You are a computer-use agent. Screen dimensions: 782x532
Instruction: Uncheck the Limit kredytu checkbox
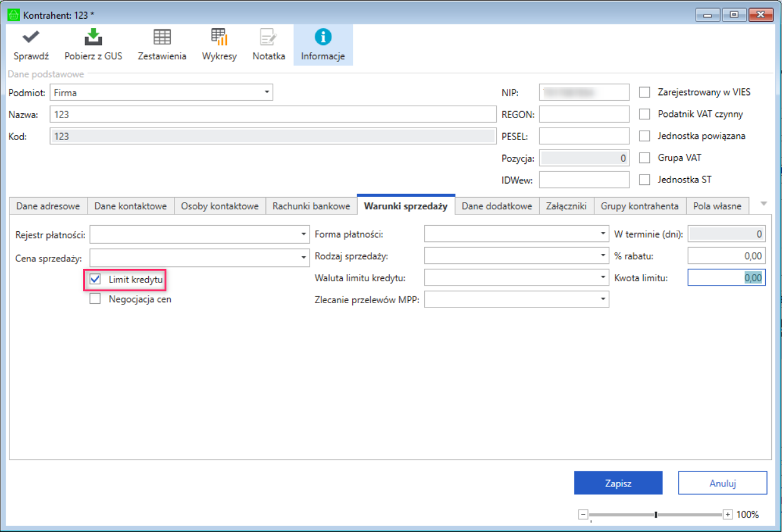click(x=95, y=279)
